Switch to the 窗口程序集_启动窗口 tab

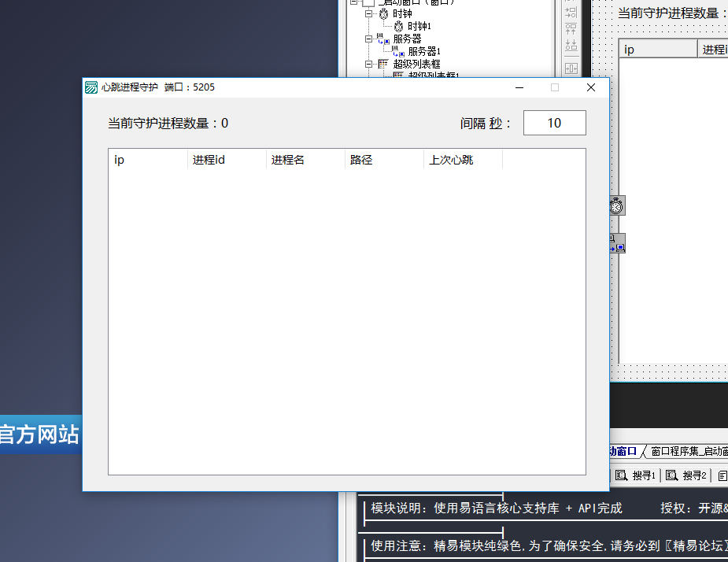pos(689,452)
